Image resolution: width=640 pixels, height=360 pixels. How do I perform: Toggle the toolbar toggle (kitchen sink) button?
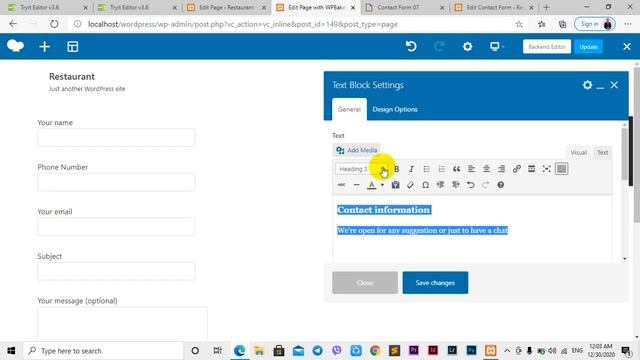tap(562, 169)
